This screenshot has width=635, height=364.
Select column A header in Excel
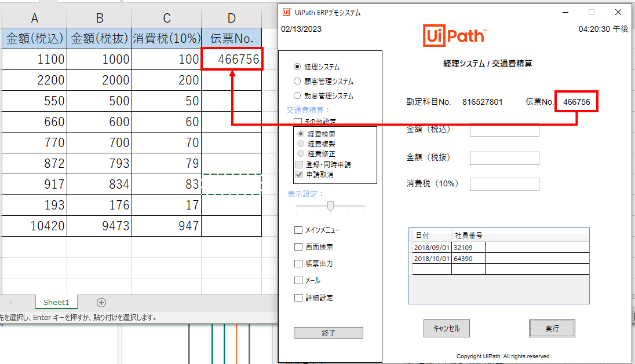(34, 18)
